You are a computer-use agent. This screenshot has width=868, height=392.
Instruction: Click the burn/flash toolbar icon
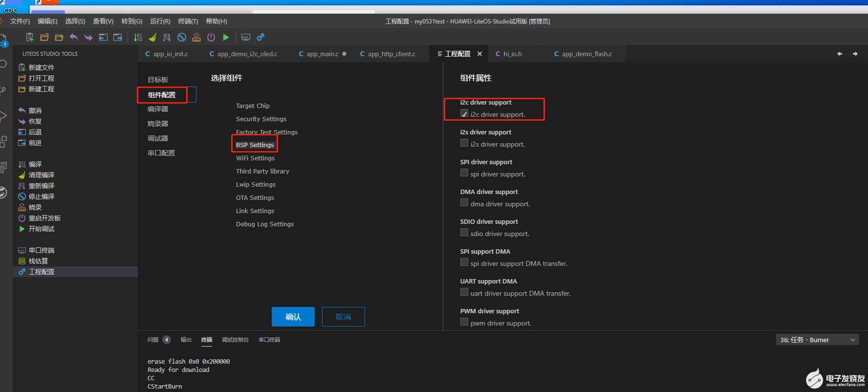click(x=196, y=37)
